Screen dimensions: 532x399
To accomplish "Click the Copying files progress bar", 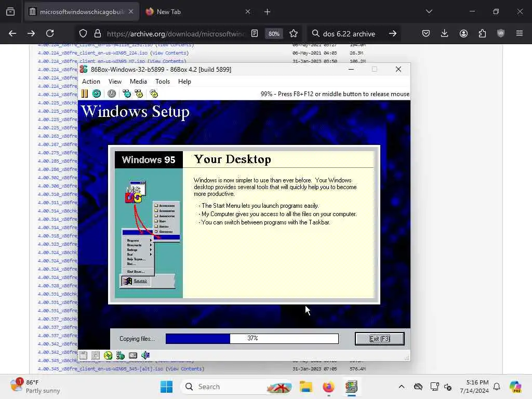I will click(x=252, y=338).
